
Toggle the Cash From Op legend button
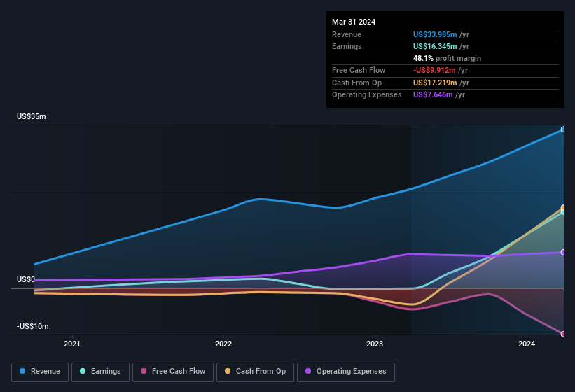[255, 372]
